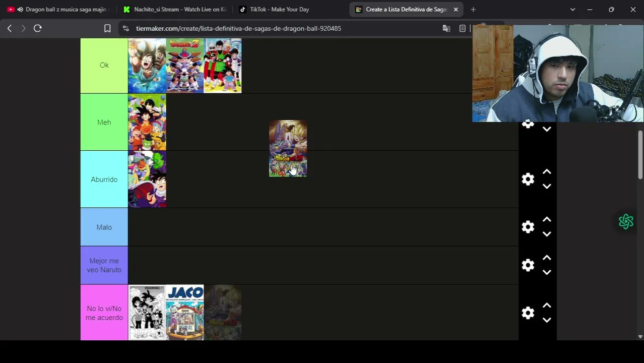Select the JACO manga cover thumbnail
The width and height of the screenshot is (644, 363).
point(185,313)
